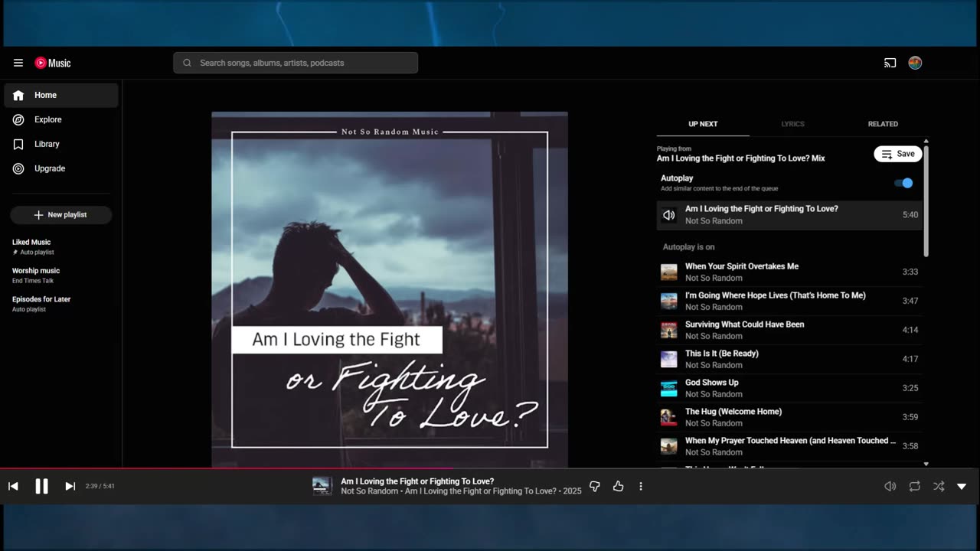The height and width of the screenshot is (551, 980).
Task: Open the hamburger guide menu
Action: [18, 63]
